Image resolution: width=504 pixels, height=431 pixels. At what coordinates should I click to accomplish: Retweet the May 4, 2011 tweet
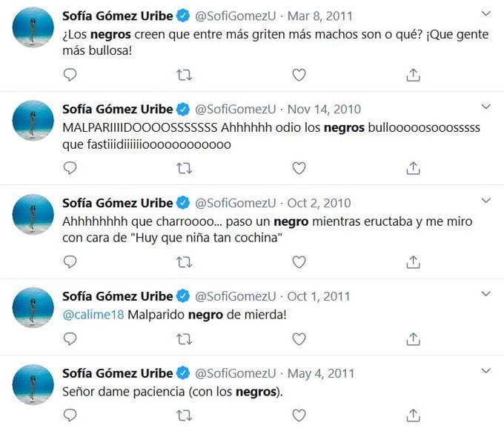point(185,414)
